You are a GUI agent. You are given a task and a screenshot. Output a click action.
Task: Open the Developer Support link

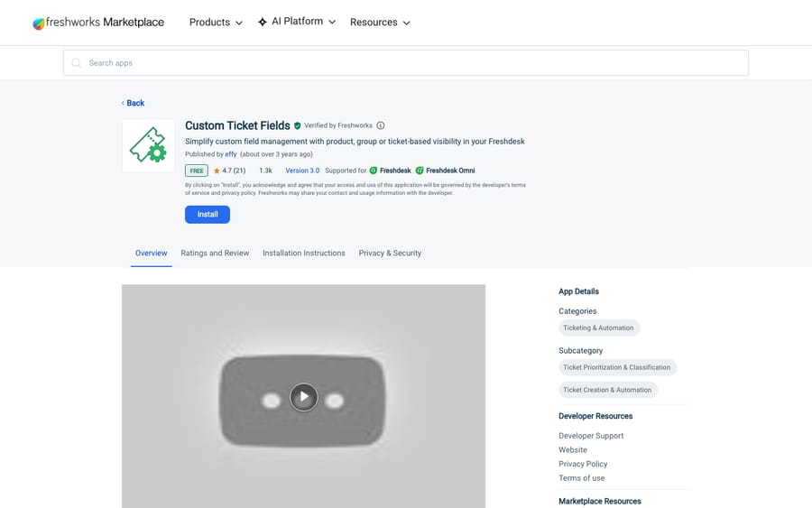tap(591, 436)
